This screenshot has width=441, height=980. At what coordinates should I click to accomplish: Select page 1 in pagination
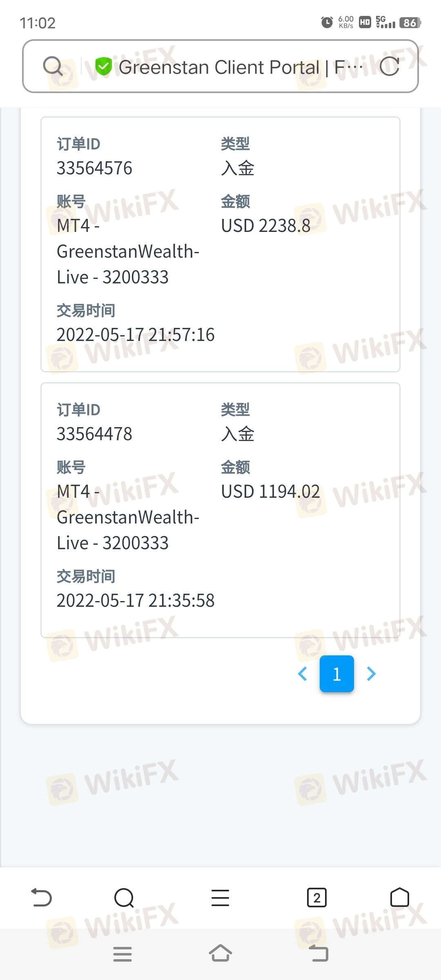point(337,674)
